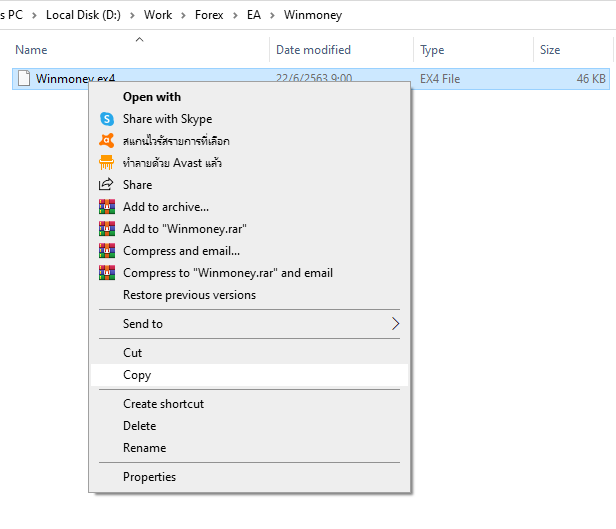616x529 pixels.
Task: Select the EX4 File type cell
Action: click(x=440, y=79)
